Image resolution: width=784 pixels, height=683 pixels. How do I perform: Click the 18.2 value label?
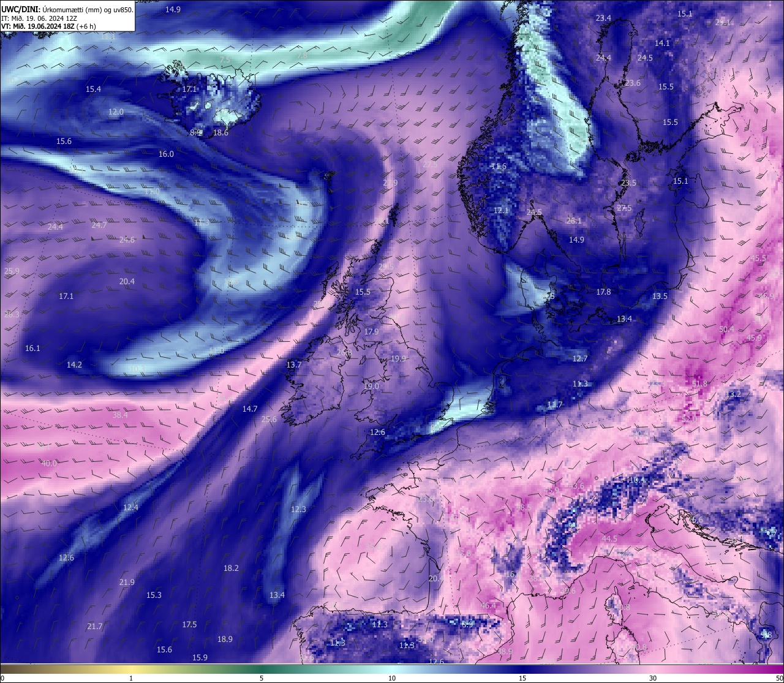click(x=231, y=568)
